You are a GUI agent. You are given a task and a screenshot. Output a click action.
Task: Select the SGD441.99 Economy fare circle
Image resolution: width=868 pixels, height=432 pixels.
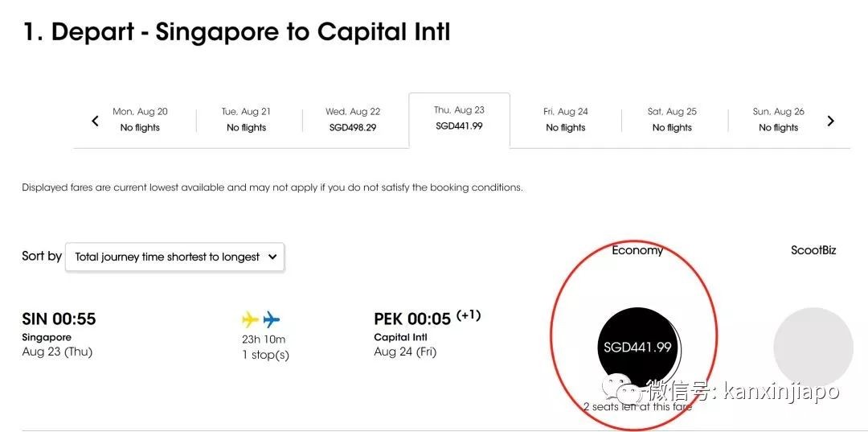click(637, 347)
